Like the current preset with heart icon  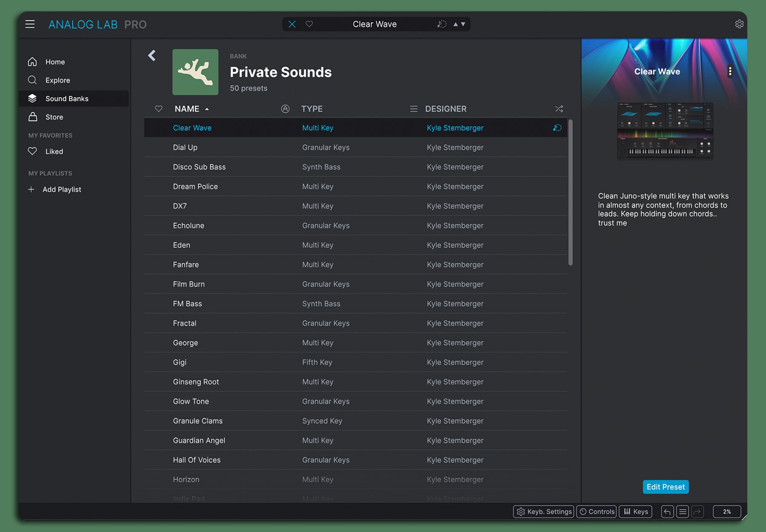pos(309,24)
